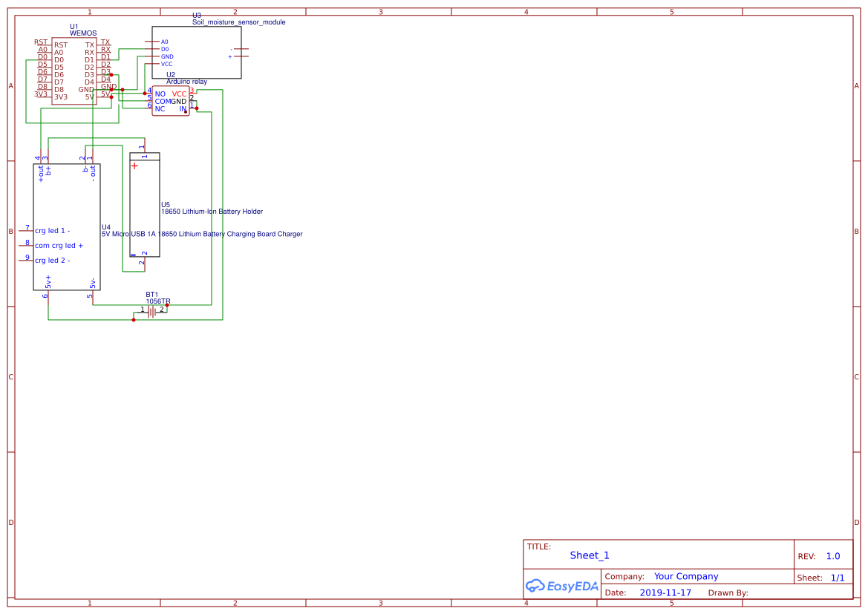
Task: Click the Date: field label
Action: pyautogui.click(x=616, y=593)
